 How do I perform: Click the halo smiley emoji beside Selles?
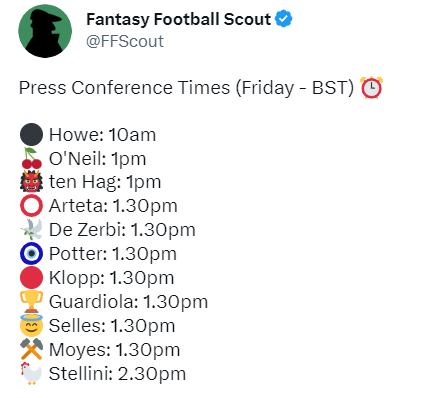click(x=31, y=325)
